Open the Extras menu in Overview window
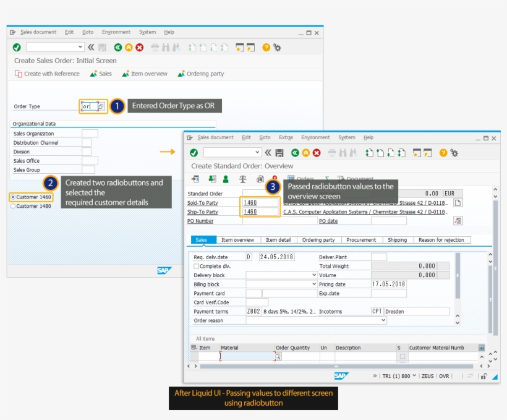 pyautogui.click(x=286, y=137)
